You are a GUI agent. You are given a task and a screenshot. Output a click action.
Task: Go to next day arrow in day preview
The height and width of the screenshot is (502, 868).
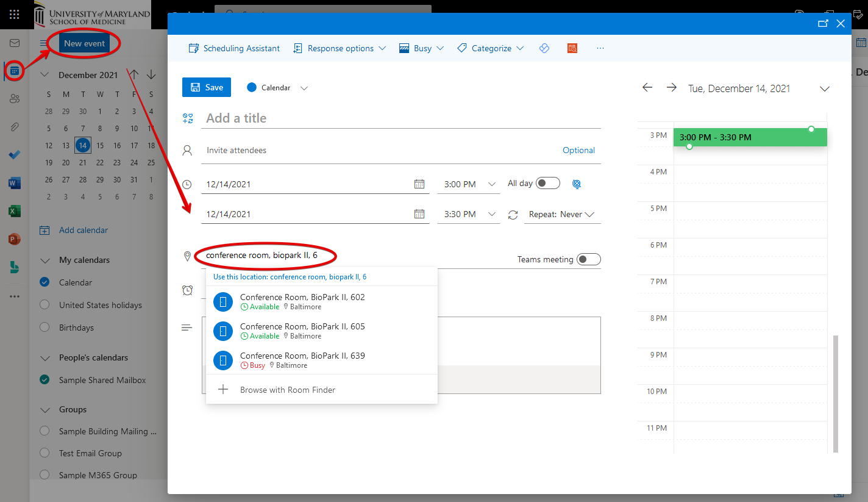tap(671, 88)
